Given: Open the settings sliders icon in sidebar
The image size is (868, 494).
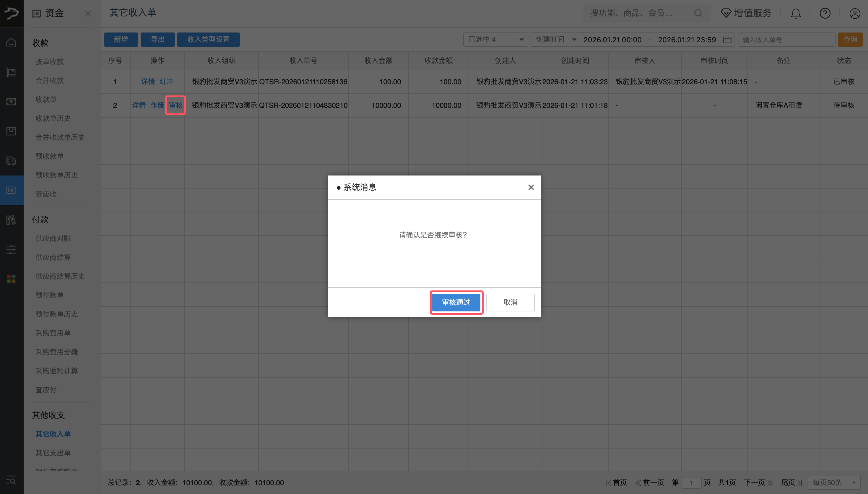Looking at the screenshot, I should click(x=11, y=250).
